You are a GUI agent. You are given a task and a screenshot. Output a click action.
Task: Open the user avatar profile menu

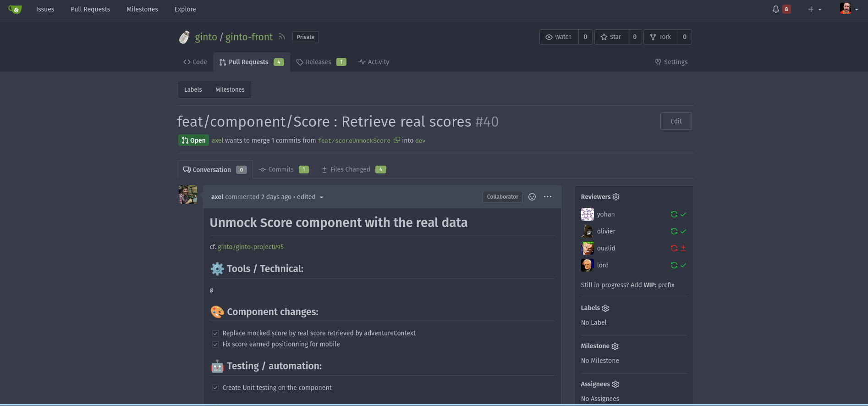pyautogui.click(x=849, y=9)
